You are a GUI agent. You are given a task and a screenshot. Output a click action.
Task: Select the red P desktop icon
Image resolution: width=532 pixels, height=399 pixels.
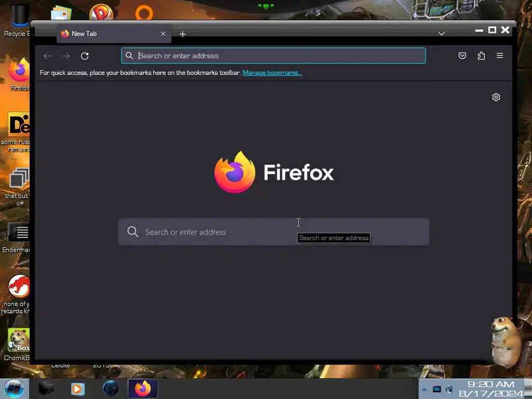(x=101, y=12)
